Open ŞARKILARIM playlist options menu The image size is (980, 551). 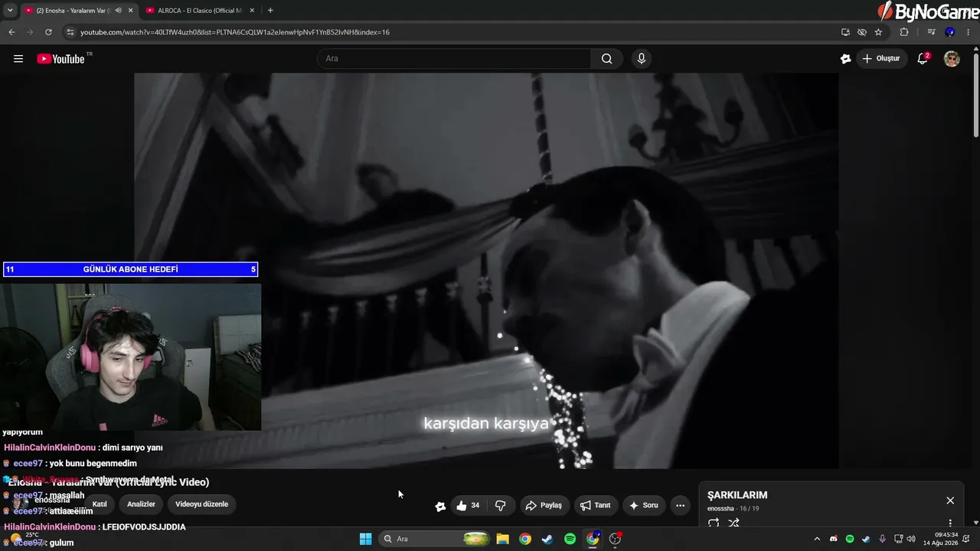coord(950,523)
